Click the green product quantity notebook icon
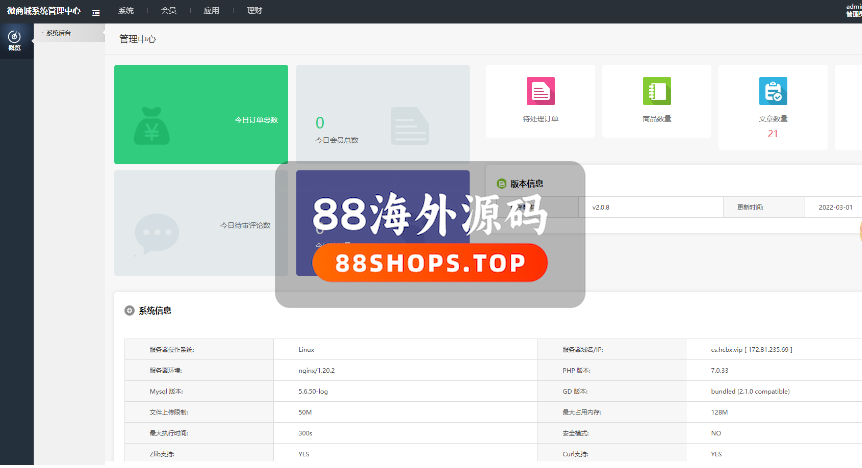The height and width of the screenshot is (468, 862). 656,91
